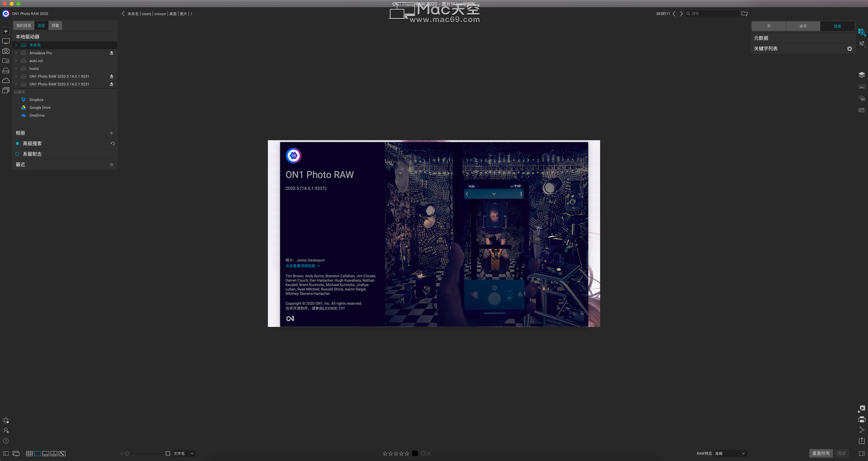This screenshot has width=868, height=461.
Task: Expand the hosts tree item
Action: pyautogui.click(x=16, y=69)
